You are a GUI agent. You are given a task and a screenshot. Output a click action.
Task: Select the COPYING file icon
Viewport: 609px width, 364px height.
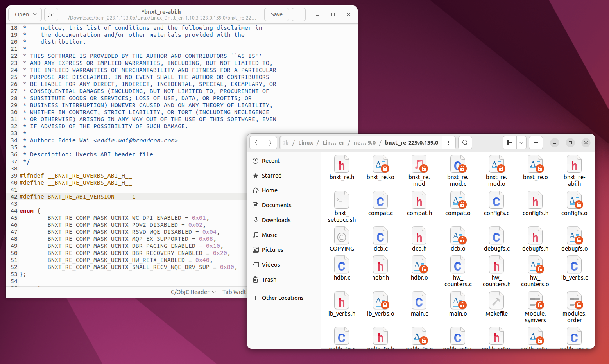341,237
